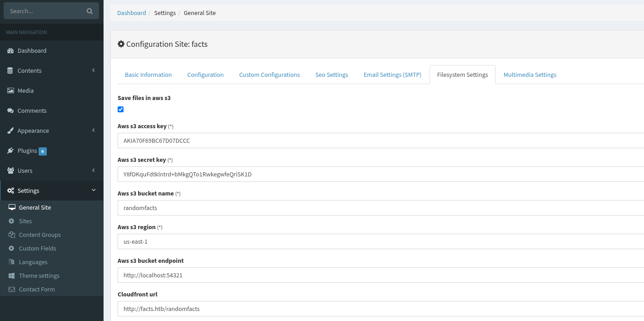The width and height of the screenshot is (644, 321).
Task: Click the search magnifier icon
Action: point(89,11)
